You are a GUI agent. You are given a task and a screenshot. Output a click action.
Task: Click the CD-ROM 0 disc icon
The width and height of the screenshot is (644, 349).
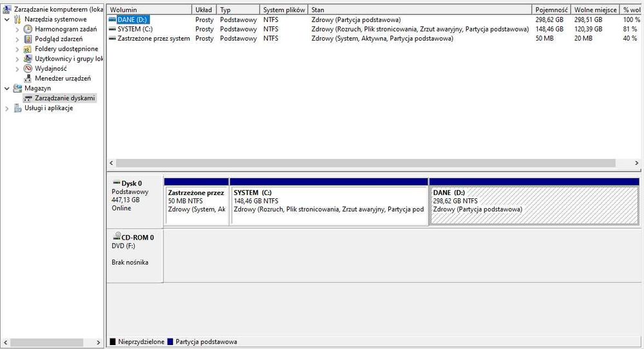tap(117, 236)
